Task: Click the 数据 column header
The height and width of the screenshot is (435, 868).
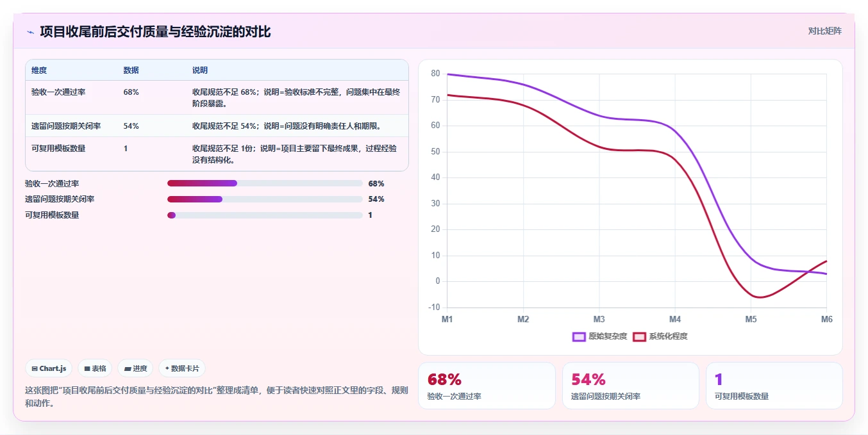Action: click(131, 70)
